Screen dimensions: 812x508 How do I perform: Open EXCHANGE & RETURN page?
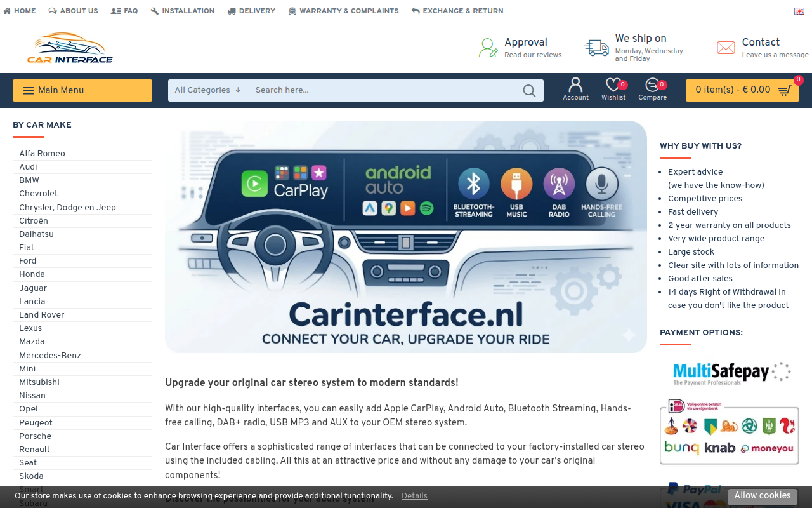point(457,11)
